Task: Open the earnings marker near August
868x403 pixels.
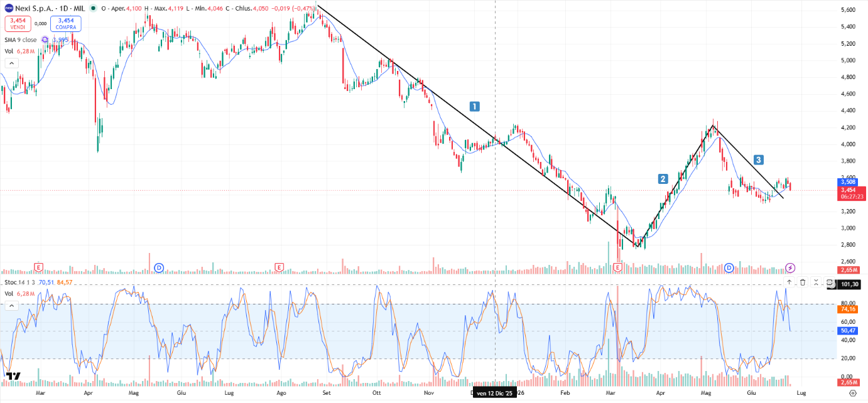Action: [x=279, y=268]
